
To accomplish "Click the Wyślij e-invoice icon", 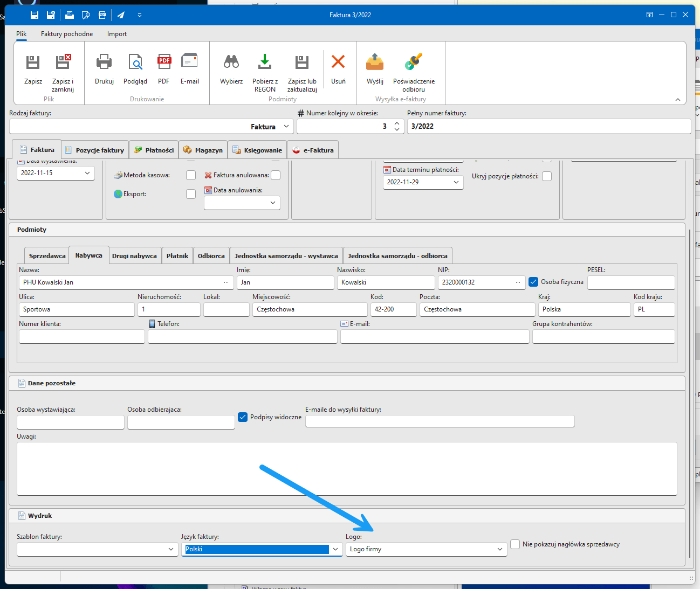I will pos(375,63).
